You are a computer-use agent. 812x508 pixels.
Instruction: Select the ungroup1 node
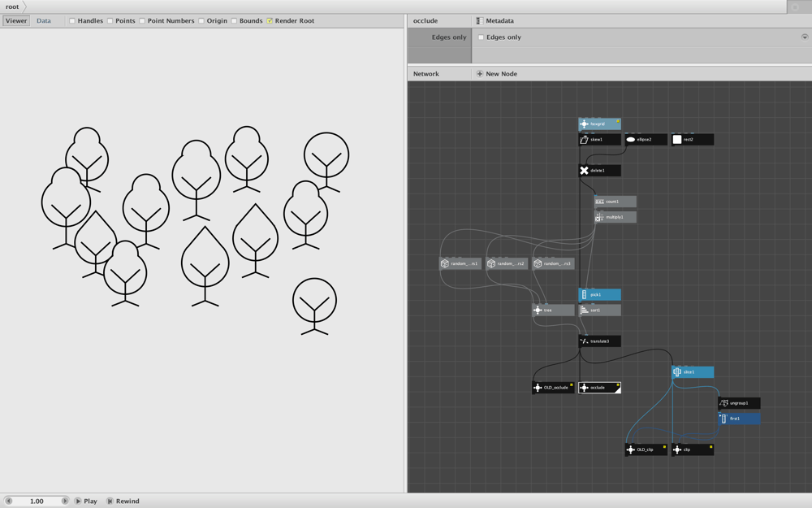click(739, 403)
